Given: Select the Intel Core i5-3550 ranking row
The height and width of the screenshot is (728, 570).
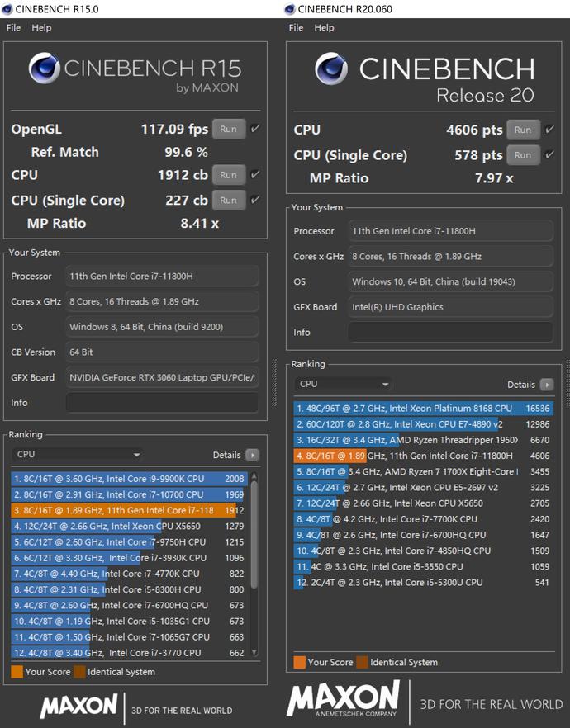Looking at the screenshot, I should 423,566.
